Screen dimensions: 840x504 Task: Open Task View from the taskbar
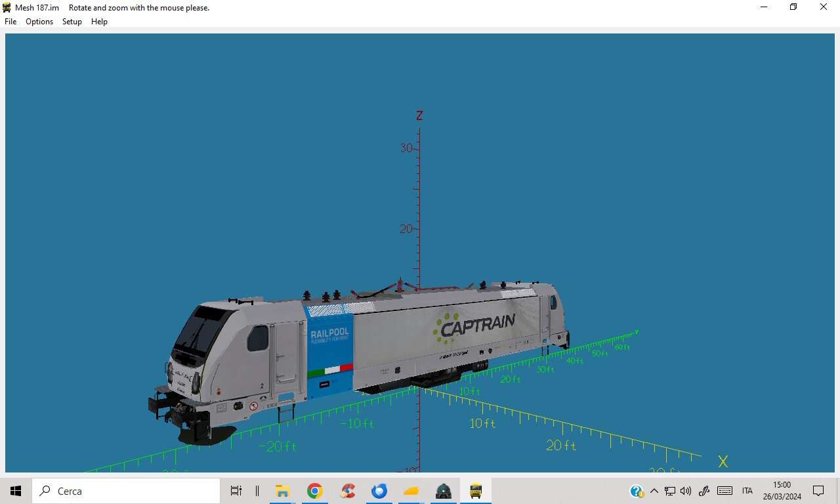click(236, 491)
